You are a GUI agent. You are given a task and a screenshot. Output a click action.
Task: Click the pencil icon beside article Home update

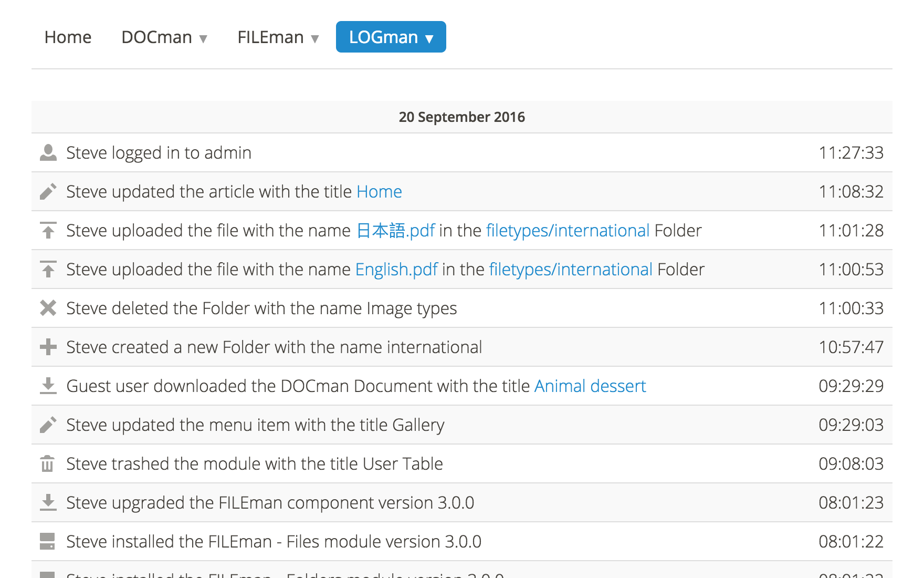pos(48,192)
